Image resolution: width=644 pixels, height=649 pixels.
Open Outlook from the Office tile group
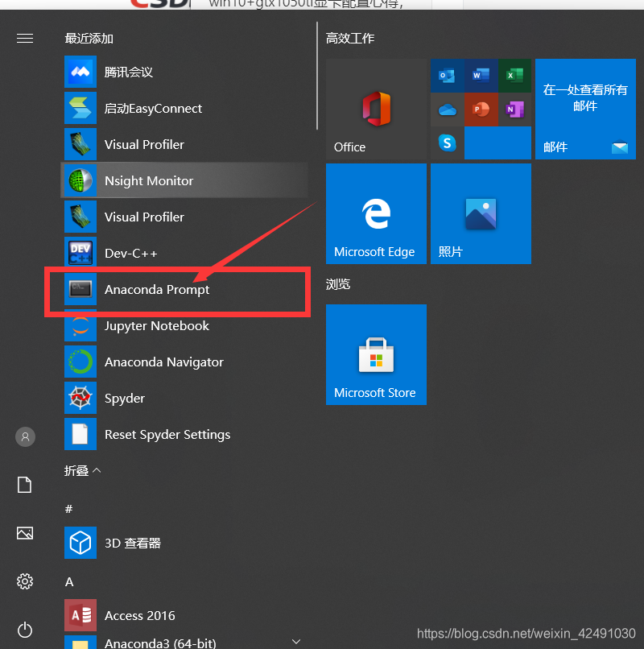click(448, 76)
